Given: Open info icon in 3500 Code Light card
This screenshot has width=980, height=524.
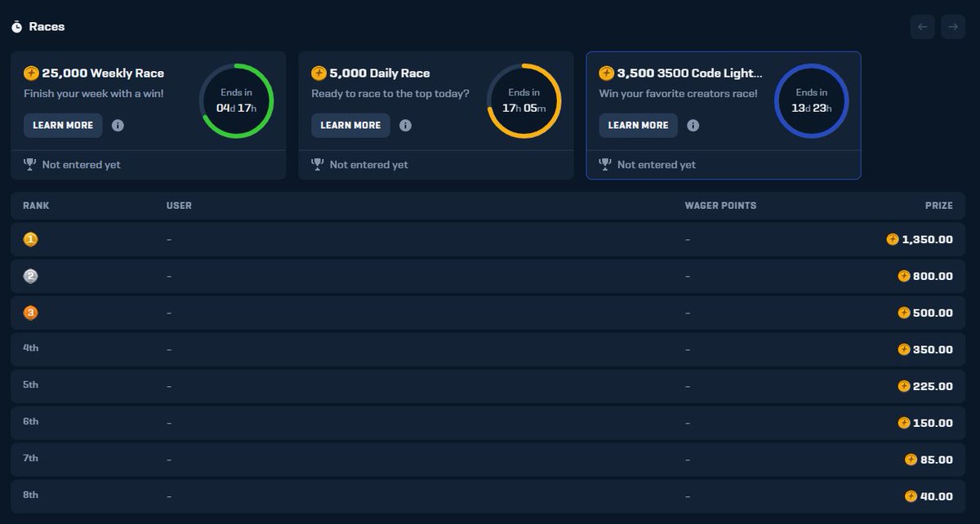Looking at the screenshot, I should click(x=693, y=126).
